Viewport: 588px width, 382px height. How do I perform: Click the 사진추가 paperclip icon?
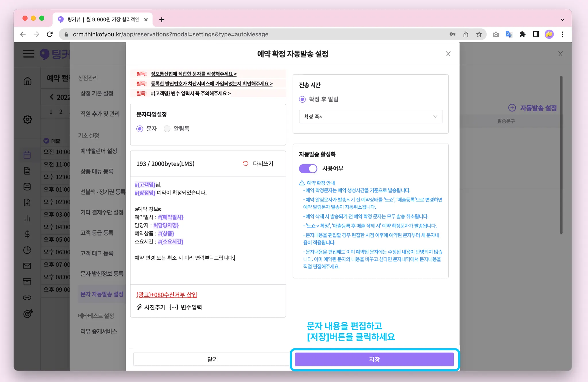pyautogui.click(x=139, y=307)
